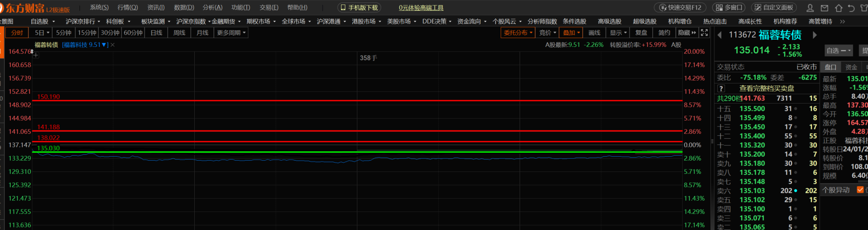Open 条件选股 stock screener
The image size is (868, 230).
575,21
